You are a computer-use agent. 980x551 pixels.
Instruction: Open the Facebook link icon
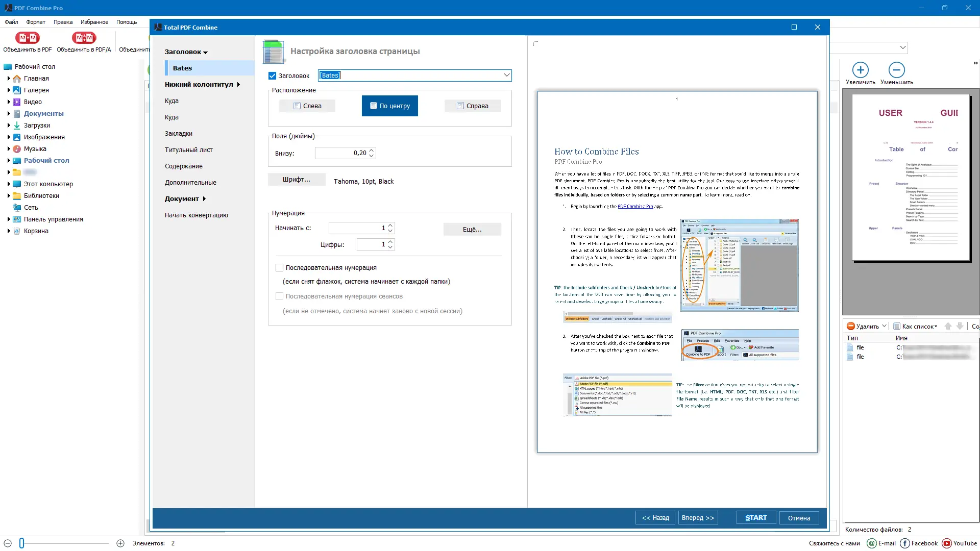pos(905,543)
